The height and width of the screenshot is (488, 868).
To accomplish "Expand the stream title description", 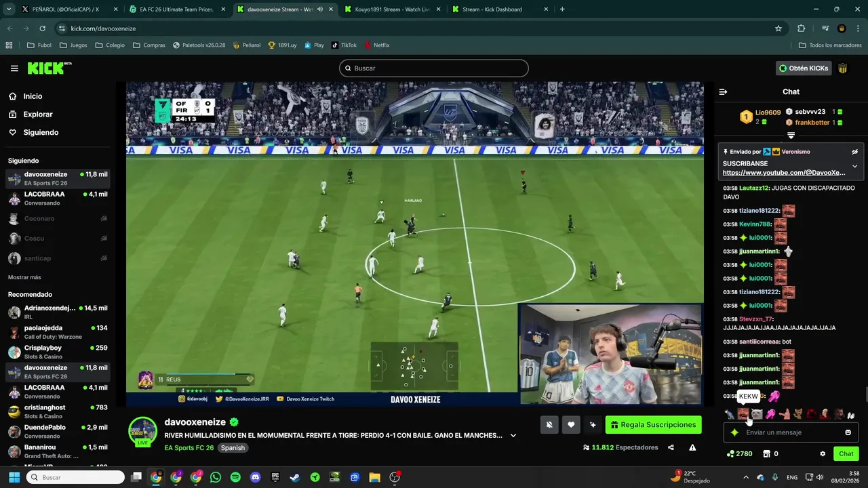I will 513,436.
